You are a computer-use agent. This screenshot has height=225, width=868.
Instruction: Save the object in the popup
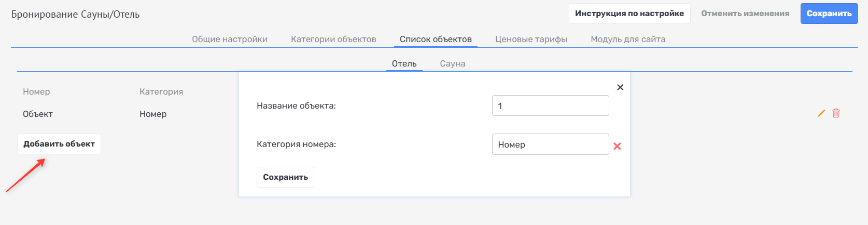[285, 177]
